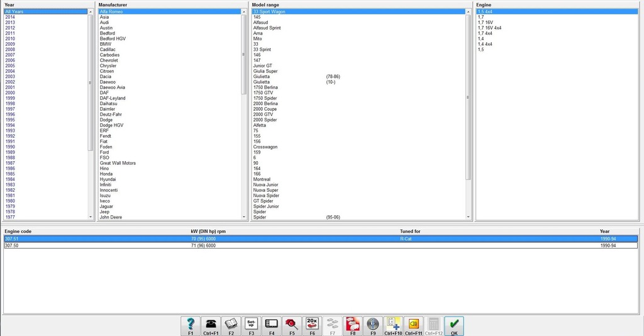
Task: Click the Model range scroll-up arrow
Action: pyautogui.click(x=468, y=11)
